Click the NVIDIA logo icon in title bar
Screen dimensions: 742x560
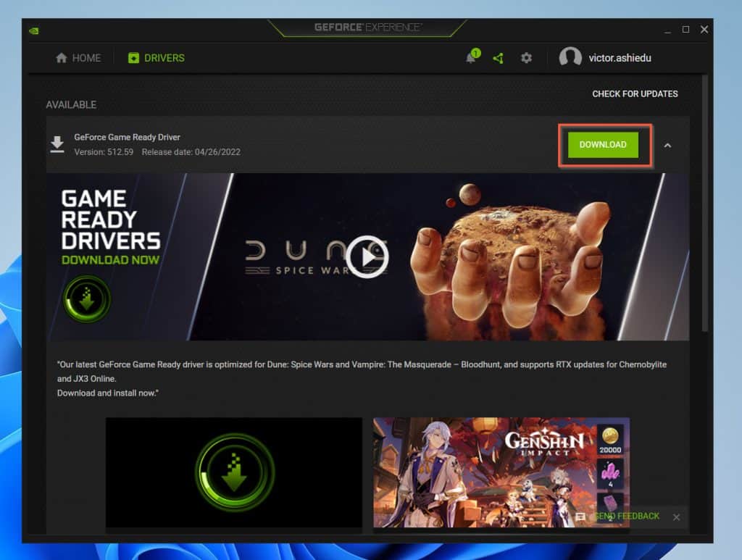coord(34,30)
